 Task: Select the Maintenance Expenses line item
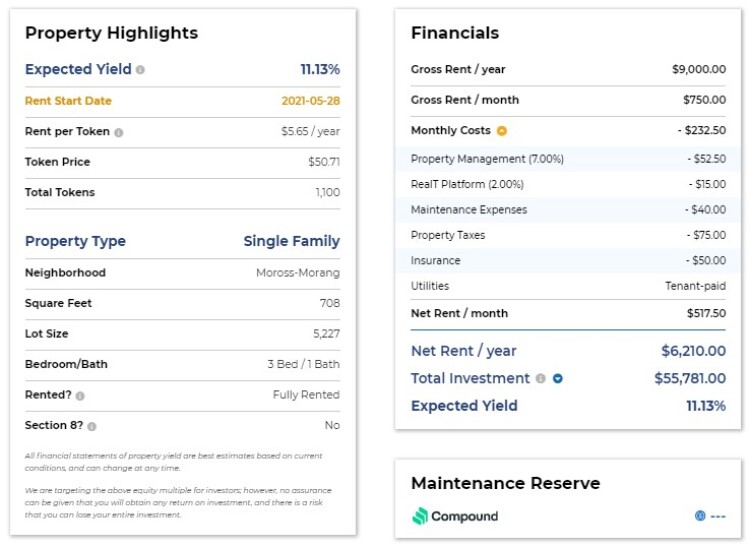pyautogui.click(x=568, y=210)
